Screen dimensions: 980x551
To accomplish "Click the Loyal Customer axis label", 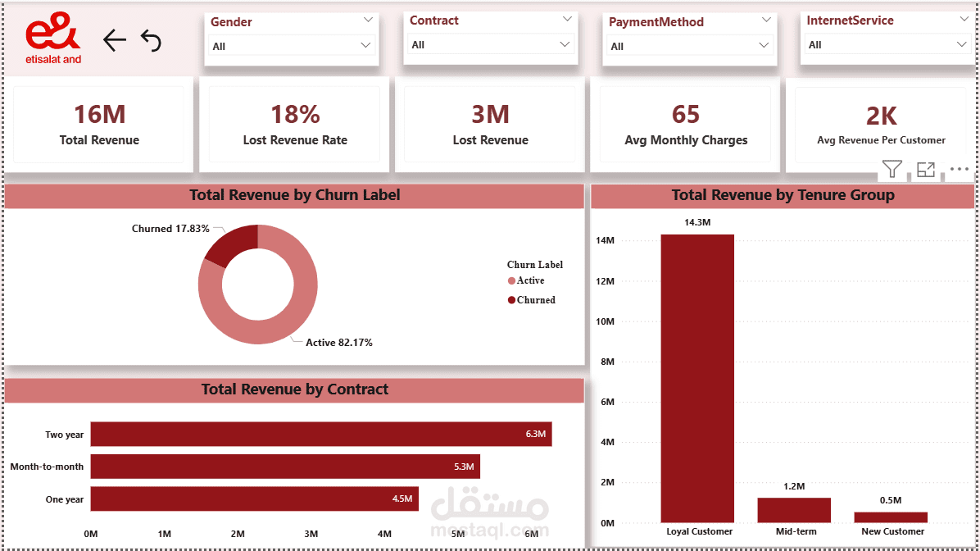I will (x=699, y=531).
